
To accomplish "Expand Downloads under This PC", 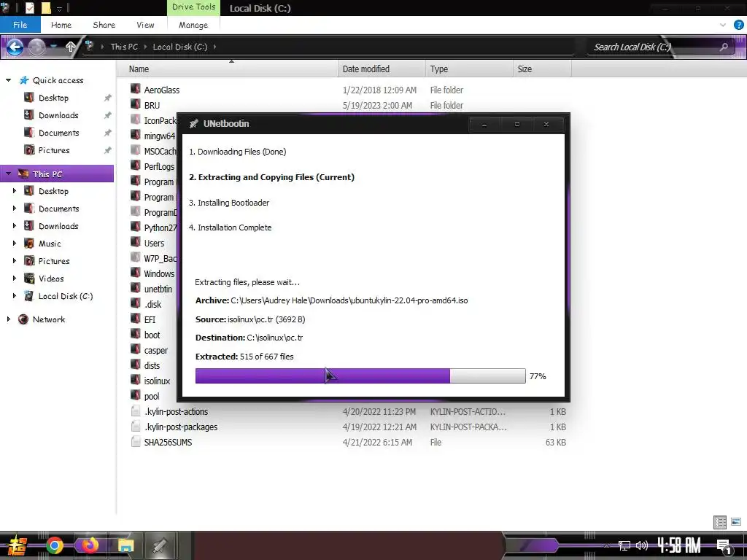I will point(15,226).
